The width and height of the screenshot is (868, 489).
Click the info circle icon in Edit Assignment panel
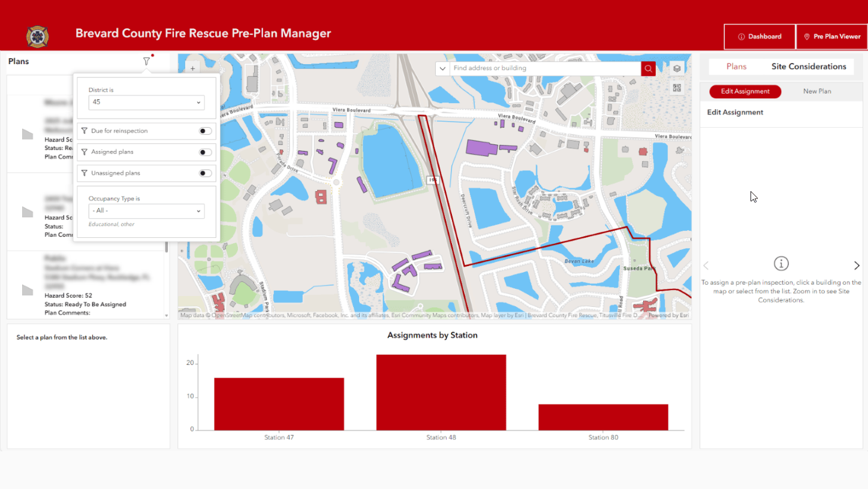(x=781, y=263)
